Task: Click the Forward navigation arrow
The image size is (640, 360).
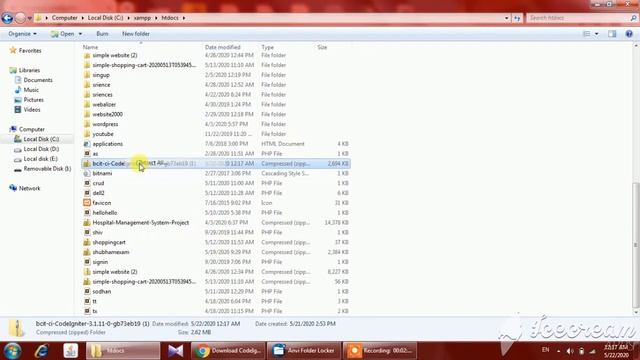Action: 20,18
